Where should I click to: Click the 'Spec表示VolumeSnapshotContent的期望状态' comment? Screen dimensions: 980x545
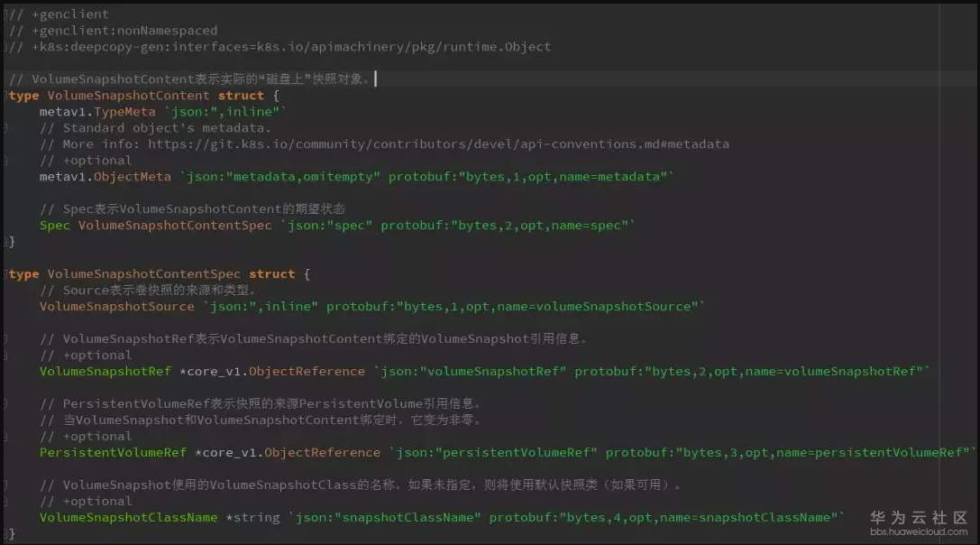click(x=193, y=209)
